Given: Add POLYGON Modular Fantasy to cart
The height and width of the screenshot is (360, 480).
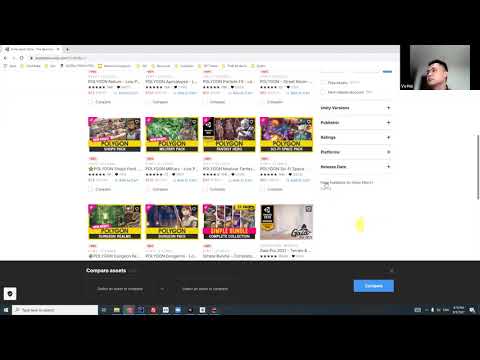Looking at the screenshot, I should (x=241, y=180).
